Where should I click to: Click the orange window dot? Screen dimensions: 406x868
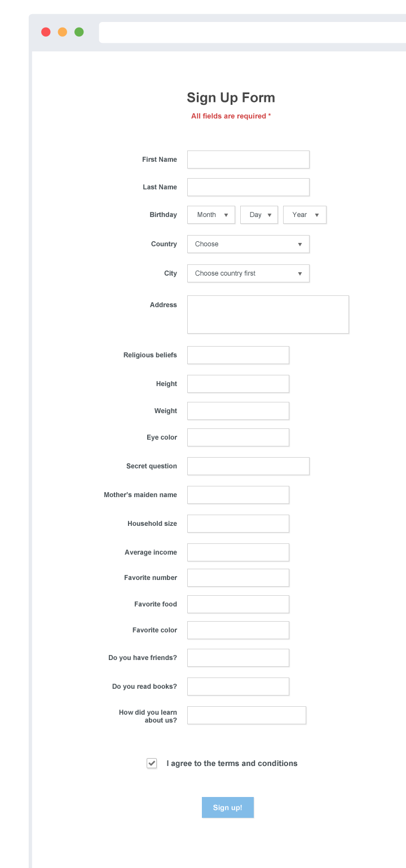tap(63, 32)
